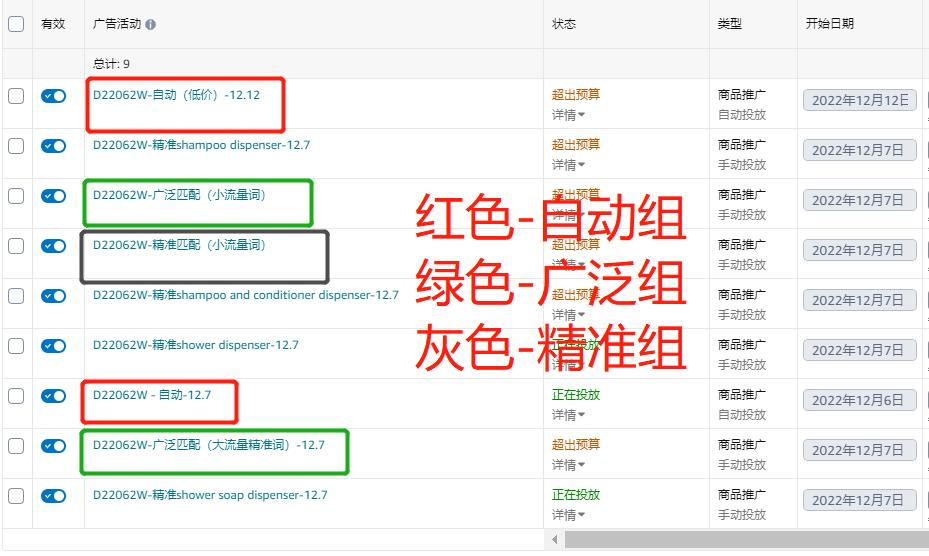This screenshot has width=929, height=556.
Task: Select all campaigns with header checkbox
Action: tap(16, 24)
